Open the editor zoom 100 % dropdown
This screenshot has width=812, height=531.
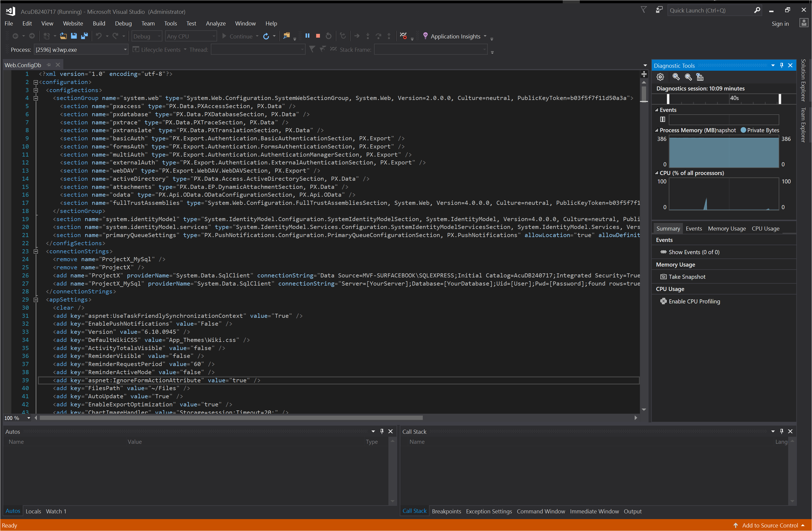29,418
